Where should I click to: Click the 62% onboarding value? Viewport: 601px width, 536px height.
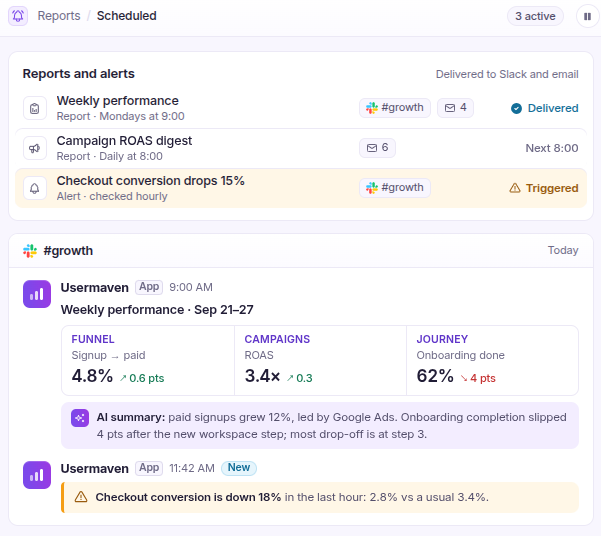[435, 376]
